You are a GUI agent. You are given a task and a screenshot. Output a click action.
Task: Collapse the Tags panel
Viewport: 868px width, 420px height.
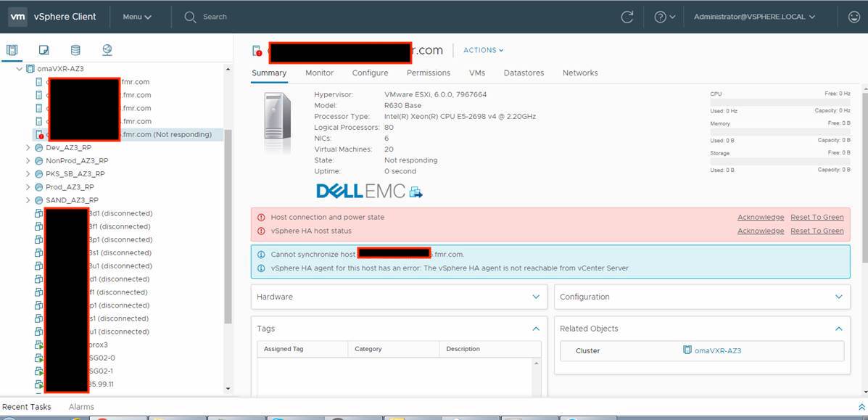click(536, 329)
